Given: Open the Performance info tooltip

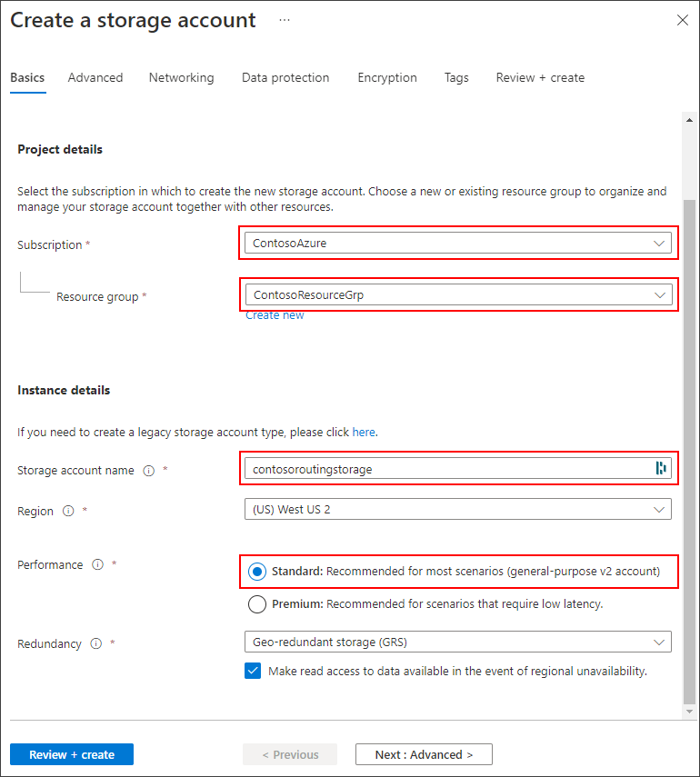Looking at the screenshot, I should [x=97, y=564].
